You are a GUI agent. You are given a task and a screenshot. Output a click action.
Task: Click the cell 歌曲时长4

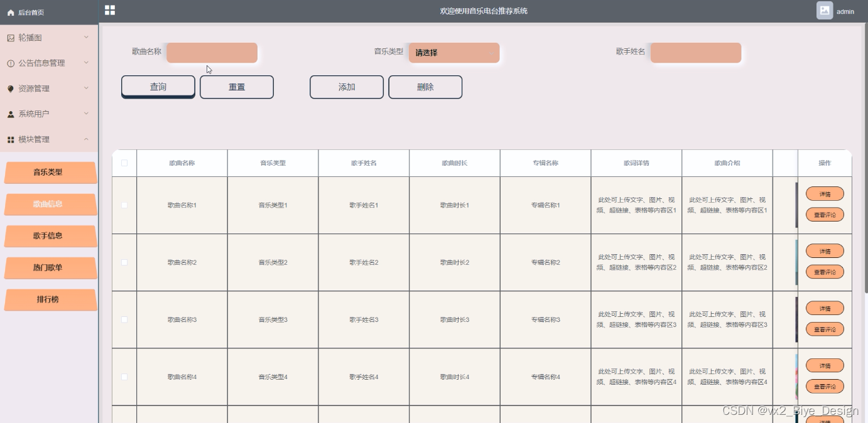pyautogui.click(x=455, y=377)
